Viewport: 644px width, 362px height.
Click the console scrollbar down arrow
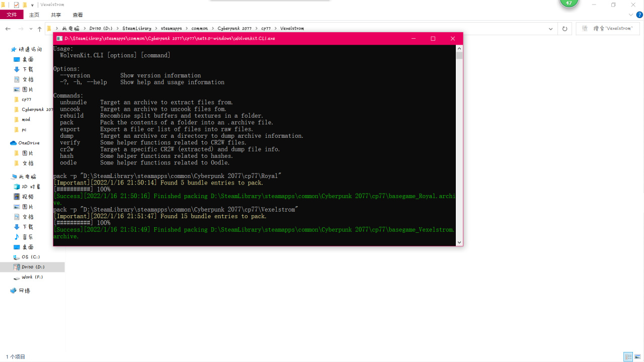pyautogui.click(x=459, y=242)
